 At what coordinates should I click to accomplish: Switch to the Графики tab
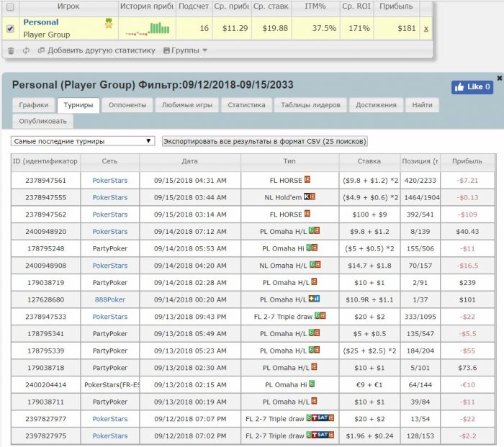click(x=34, y=105)
